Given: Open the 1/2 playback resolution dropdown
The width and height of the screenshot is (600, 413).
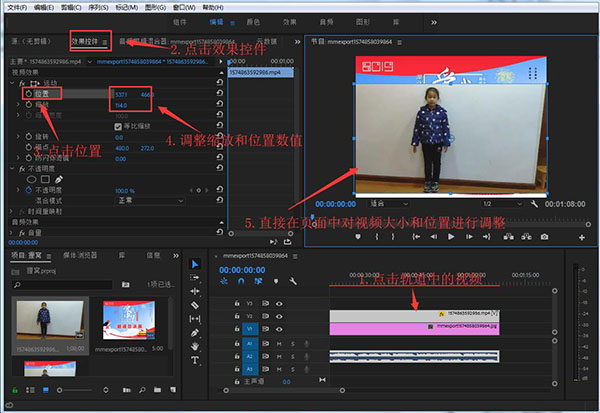Looking at the screenshot, I should tap(502, 204).
